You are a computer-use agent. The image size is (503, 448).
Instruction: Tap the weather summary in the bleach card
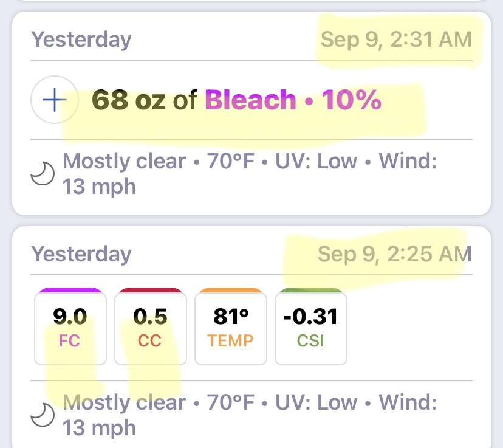pos(250,174)
